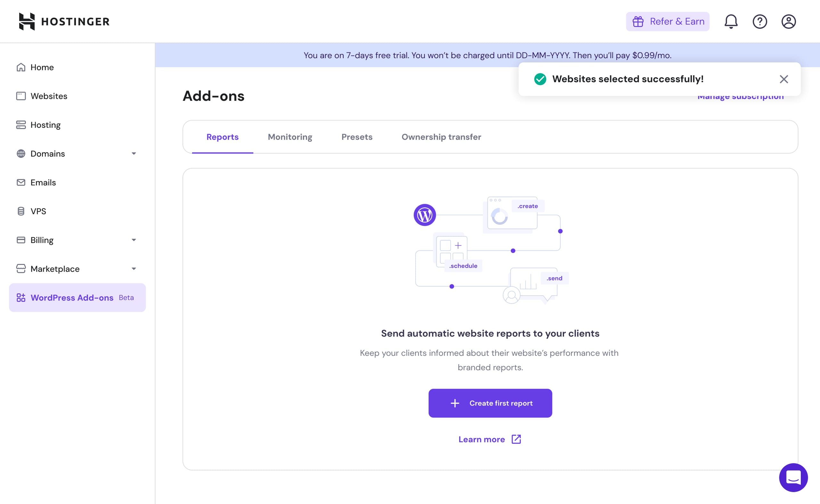Expand the Marketplace submenu arrow
Image resolution: width=820 pixels, height=504 pixels.
point(134,269)
